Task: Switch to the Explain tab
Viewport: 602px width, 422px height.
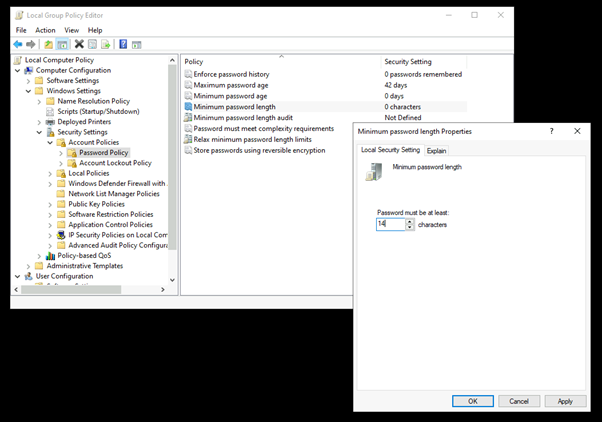Action: click(437, 151)
